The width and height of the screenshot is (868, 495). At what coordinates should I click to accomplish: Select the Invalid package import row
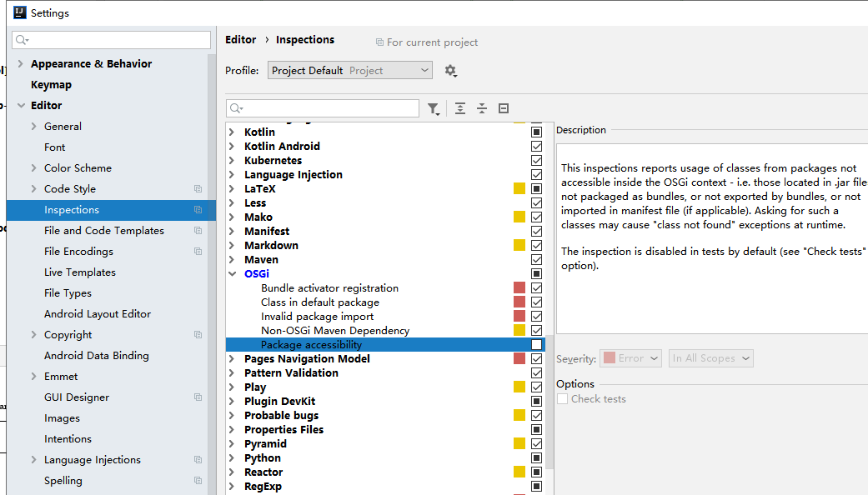(x=385, y=317)
